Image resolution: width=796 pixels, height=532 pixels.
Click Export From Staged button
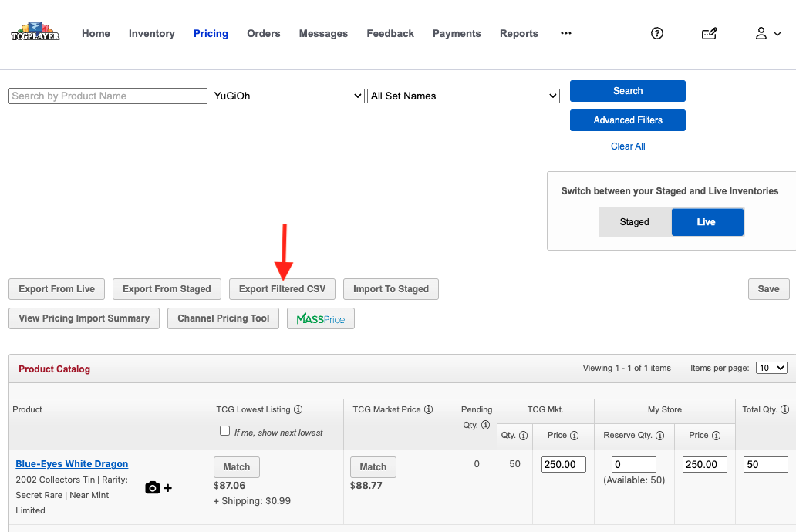click(x=167, y=289)
